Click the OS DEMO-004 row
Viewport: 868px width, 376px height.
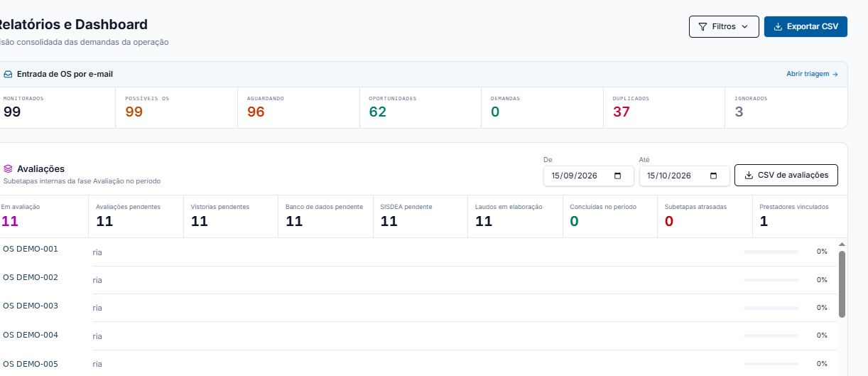[418, 335]
